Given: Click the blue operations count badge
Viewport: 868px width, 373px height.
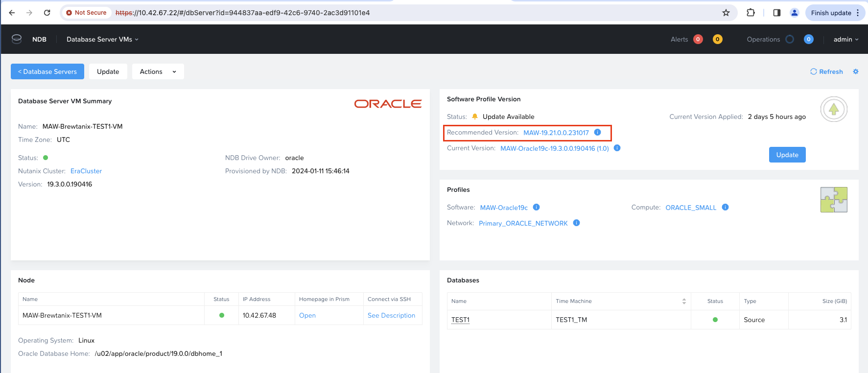Looking at the screenshot, I should (808, 39).
